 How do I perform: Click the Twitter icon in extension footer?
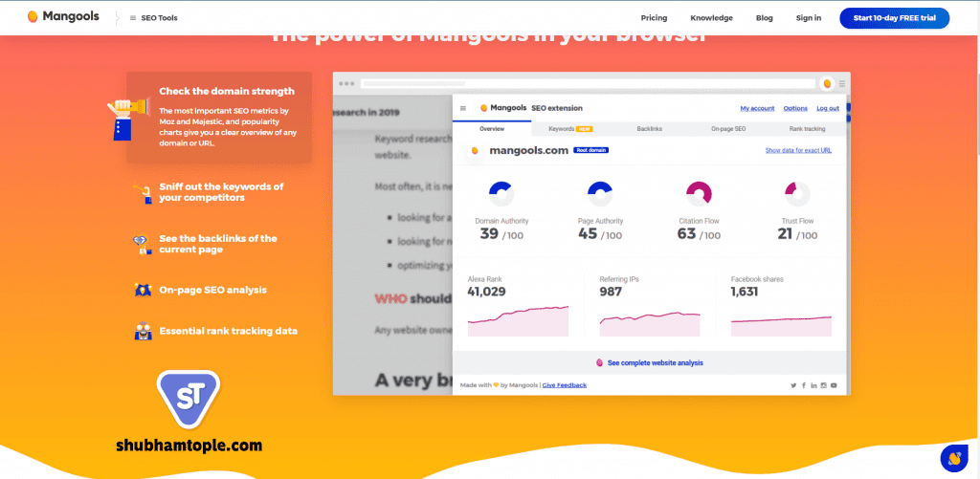(793, 386)
